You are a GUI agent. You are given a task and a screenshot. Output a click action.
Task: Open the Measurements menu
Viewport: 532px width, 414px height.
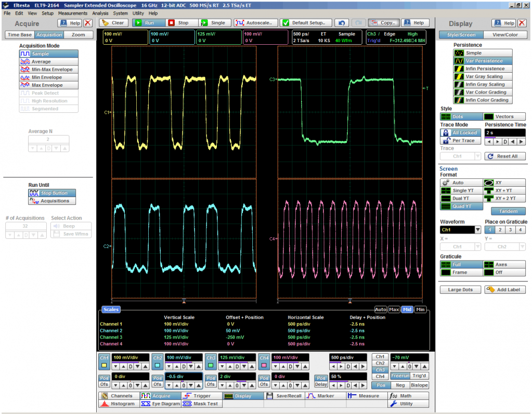tap(73, 13)
